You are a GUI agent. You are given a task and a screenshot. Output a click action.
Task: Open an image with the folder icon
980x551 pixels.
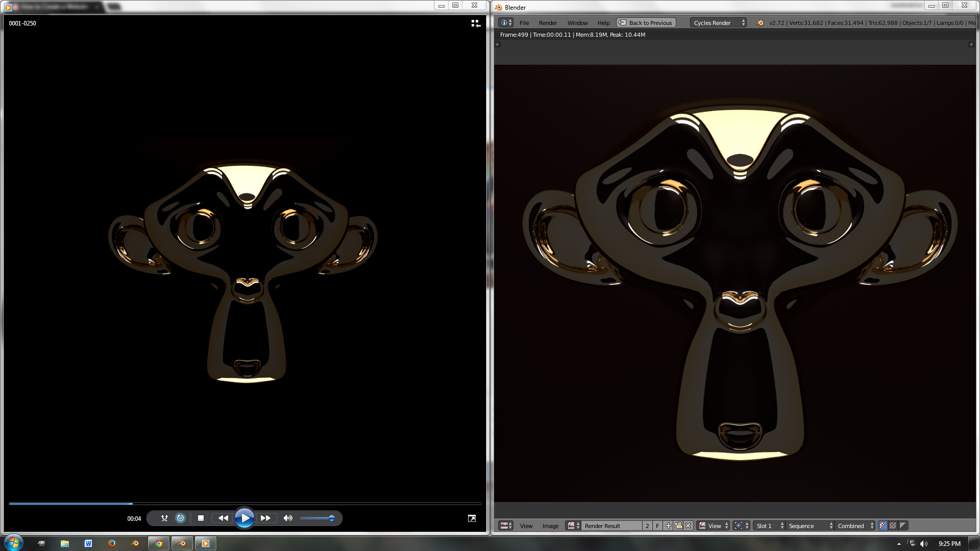tap(678, 526)
